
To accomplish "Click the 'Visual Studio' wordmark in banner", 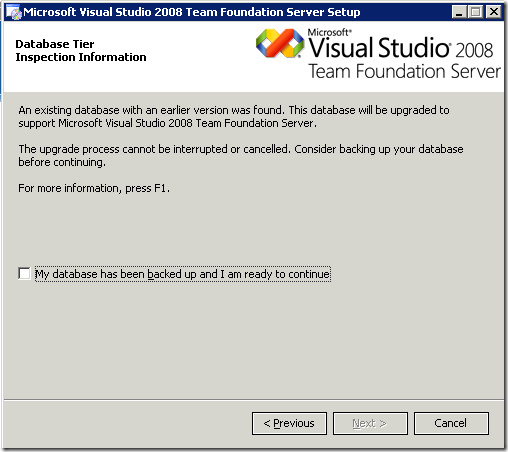I will pos(379,47).
